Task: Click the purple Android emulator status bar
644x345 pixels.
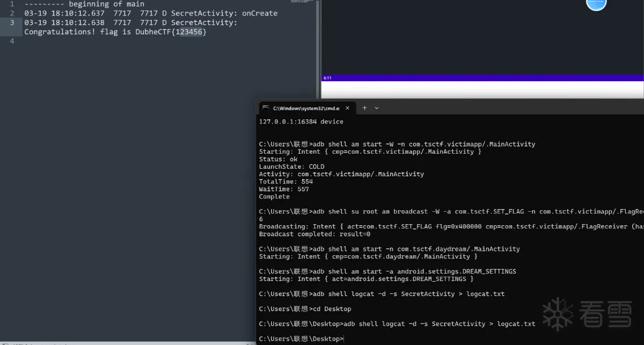Action: click(x=483, y=77)
